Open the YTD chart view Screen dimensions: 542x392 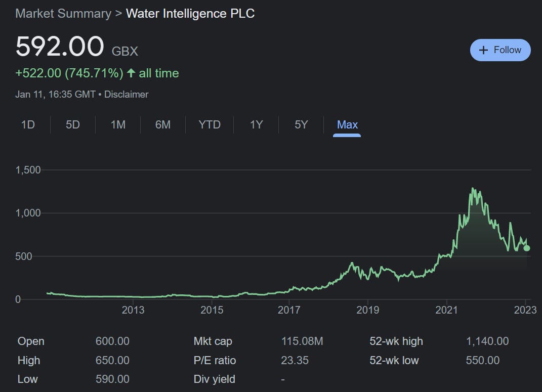(209, 124)
